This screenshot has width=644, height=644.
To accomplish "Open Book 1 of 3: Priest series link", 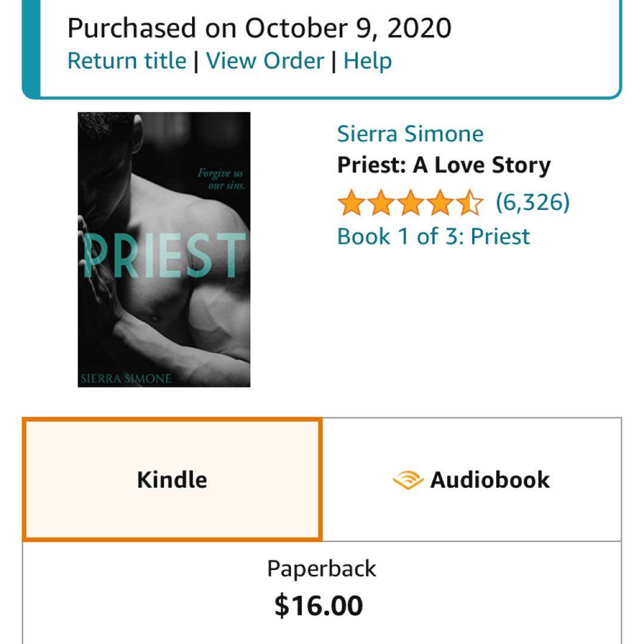I will (x=434, y=236).
